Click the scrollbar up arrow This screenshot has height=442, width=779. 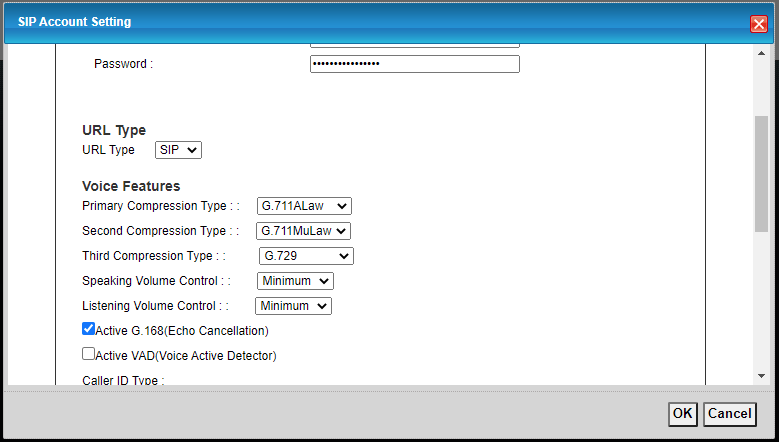[x=761, y=53]
